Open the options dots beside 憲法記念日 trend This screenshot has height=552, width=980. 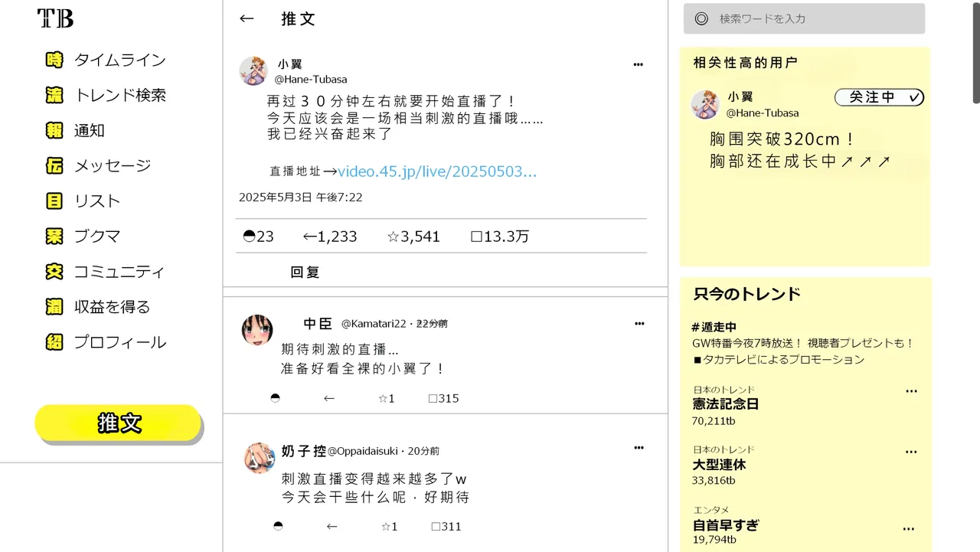tap(911, 390)
